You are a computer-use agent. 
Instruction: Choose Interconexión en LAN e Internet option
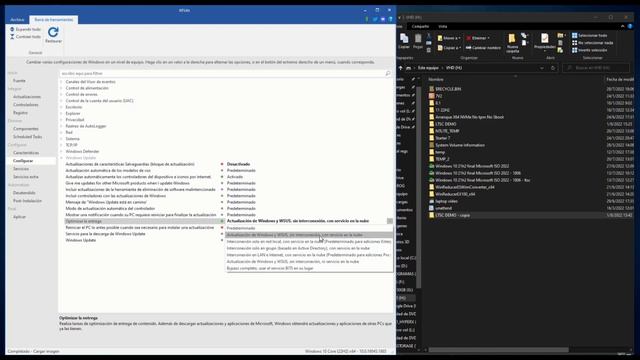tap(309, 255)
